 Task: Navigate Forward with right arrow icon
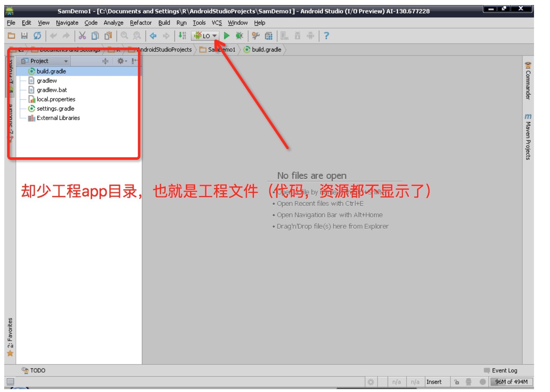click(x=166, y=36)
